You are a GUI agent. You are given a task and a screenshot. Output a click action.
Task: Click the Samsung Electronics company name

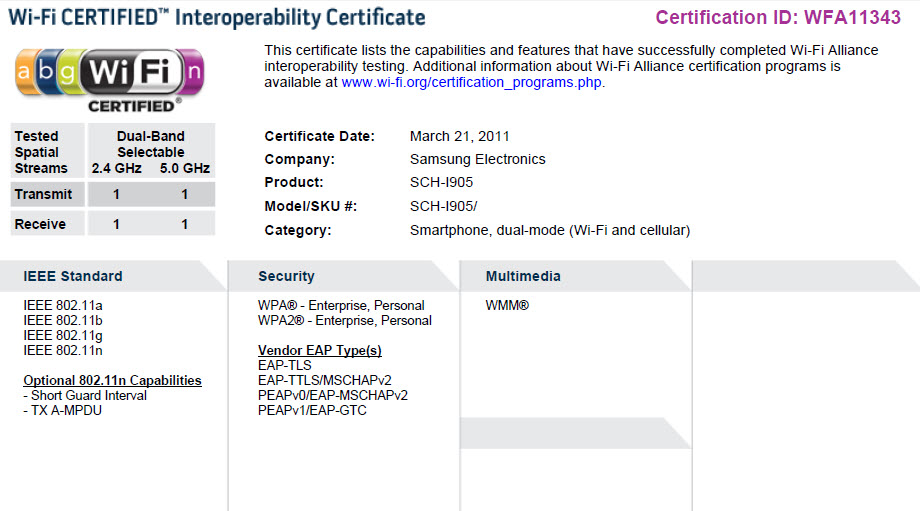pyautogui.click(x=478, y=159)
